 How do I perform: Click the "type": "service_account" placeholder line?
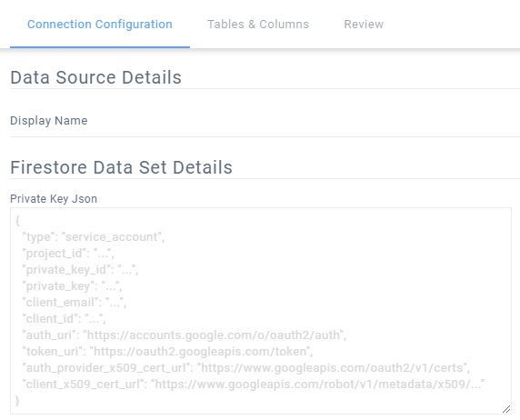pyautogui.click(x=94, y=237)
